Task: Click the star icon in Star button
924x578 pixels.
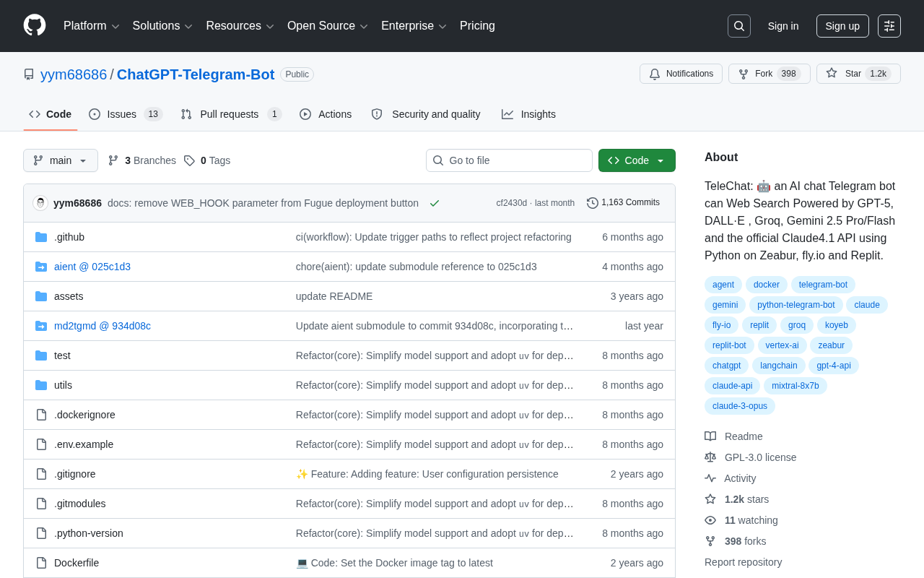Action: 832,73
